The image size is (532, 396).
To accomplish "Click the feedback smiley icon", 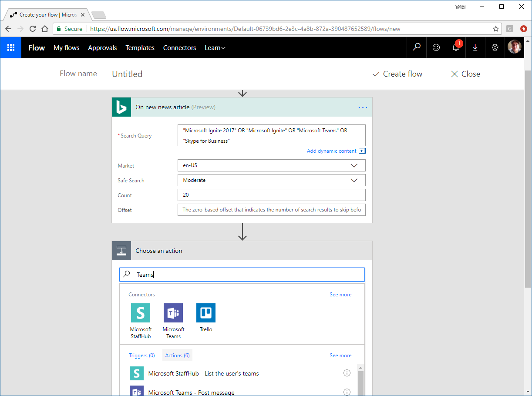I will pyautogui.click(x=436, y=47).
